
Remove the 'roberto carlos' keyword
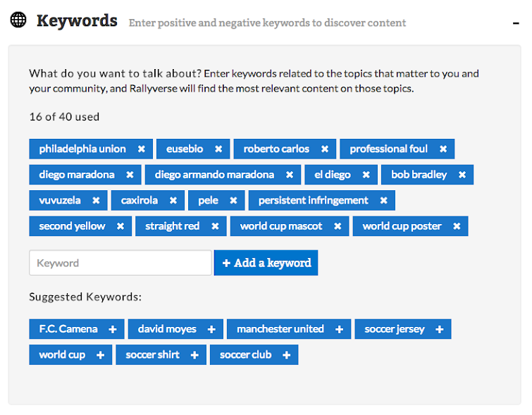click(x=325, y=149)
